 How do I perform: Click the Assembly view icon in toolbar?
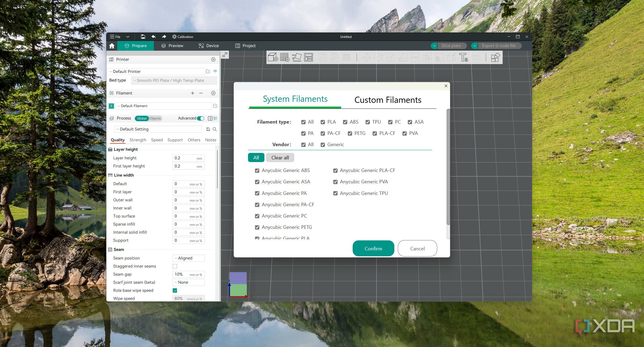pos(495,57)
